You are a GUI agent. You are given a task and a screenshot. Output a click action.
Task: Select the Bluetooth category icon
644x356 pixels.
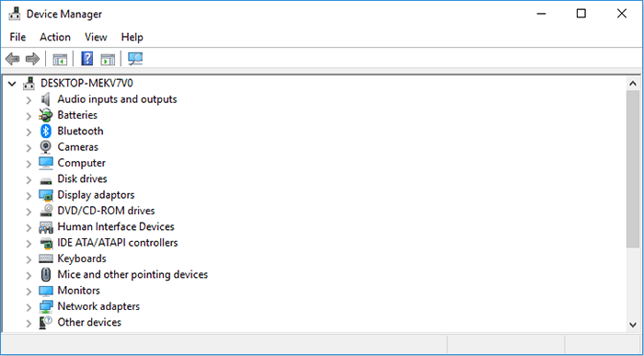(x=46, y=131)
